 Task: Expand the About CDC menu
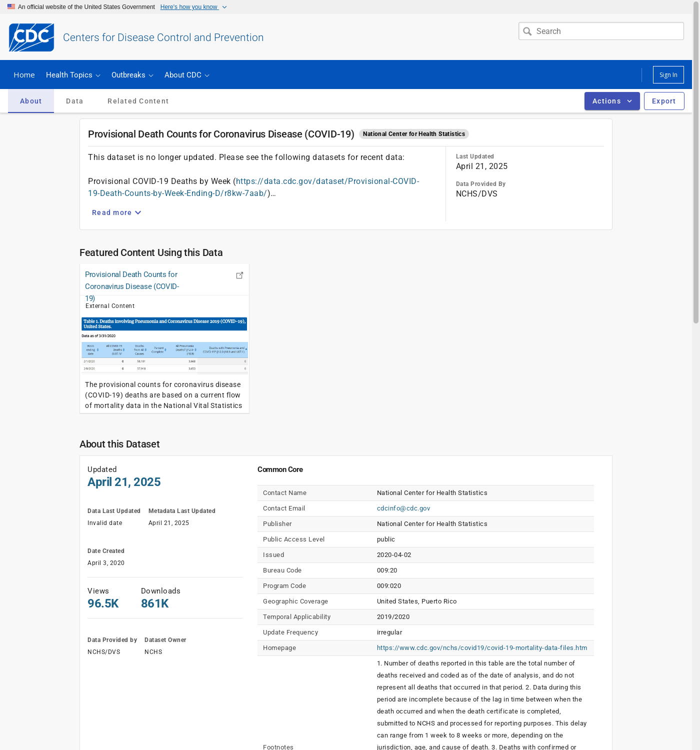pos(186,75)
